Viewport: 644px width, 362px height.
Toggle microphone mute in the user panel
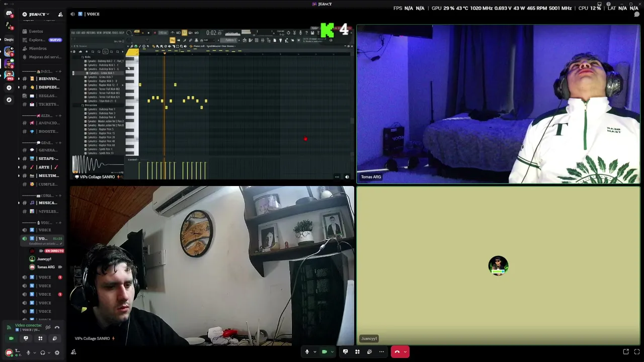[x=28, y=352]
